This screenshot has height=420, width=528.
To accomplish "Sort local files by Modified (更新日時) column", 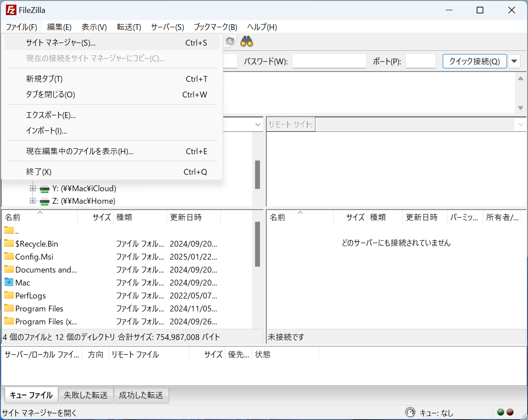I will tap(193, 217).
